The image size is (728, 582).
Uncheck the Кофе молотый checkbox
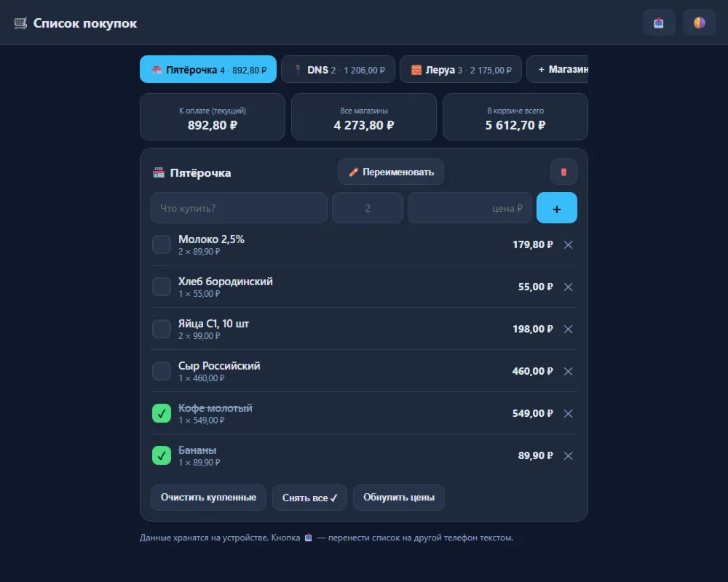tap(162, 413)
